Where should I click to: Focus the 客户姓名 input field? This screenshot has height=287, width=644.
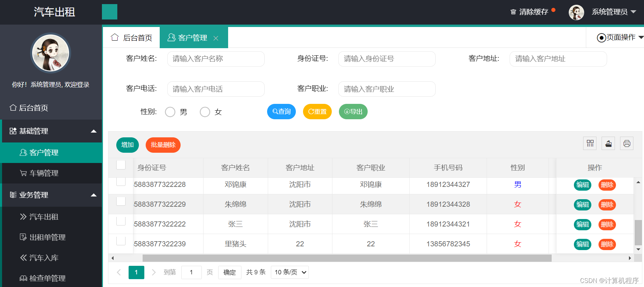[216, 59]
